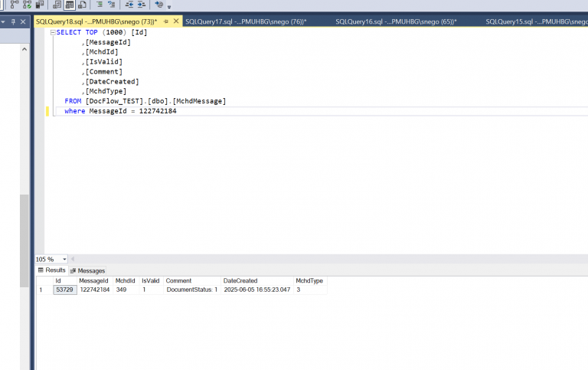Select the MessageId cell 122742184
Image resolution: width=588 pixels, height=370 pixels.
(95, 290)
